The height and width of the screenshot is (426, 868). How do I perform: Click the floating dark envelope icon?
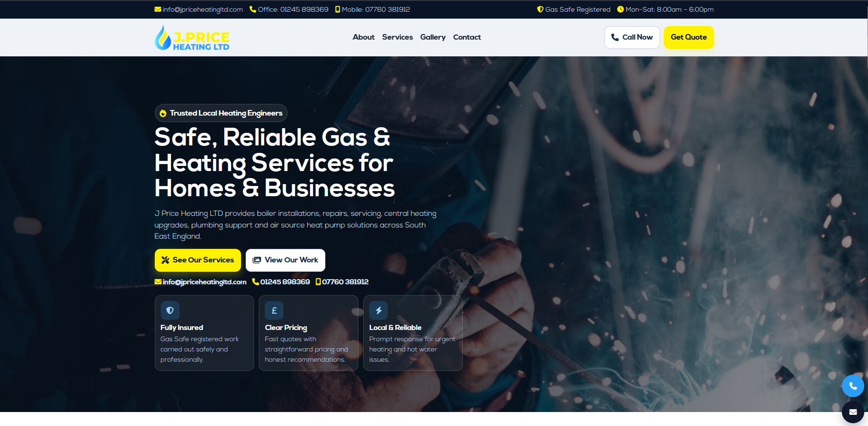click(x=853, y=412)
